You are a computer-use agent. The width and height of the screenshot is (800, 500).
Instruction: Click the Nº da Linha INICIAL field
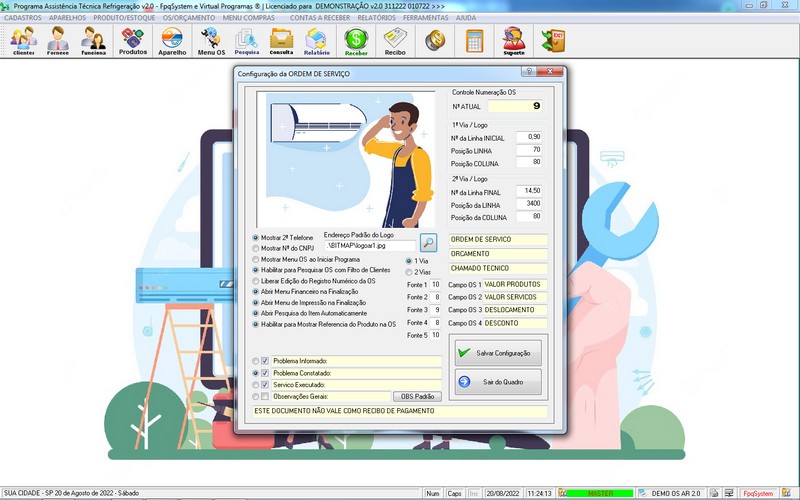[x=529, y=137]
